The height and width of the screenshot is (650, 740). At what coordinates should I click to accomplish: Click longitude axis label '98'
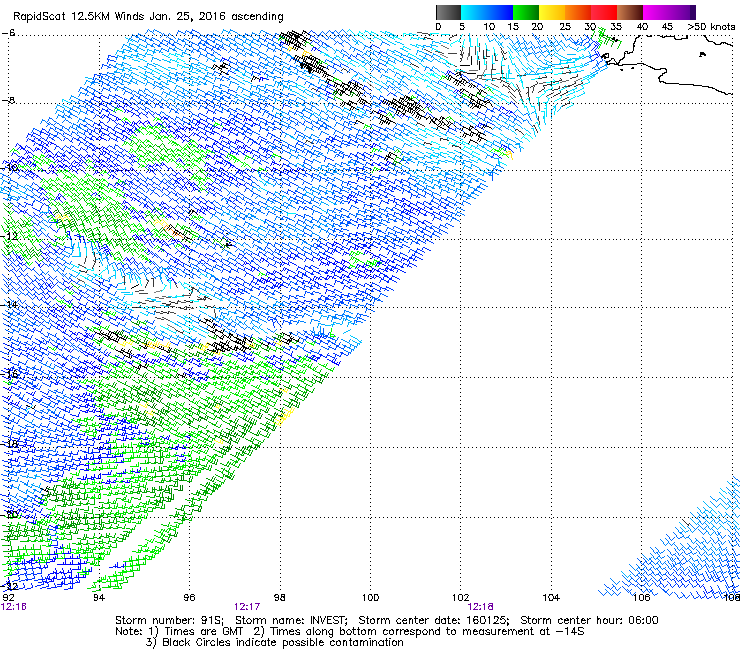280,598
